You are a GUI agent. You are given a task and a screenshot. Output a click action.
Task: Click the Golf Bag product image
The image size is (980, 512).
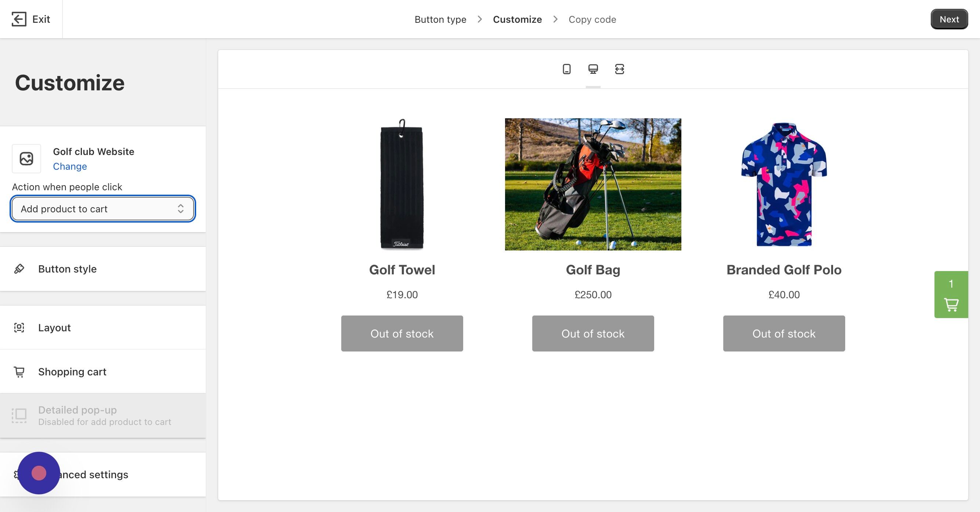point(593,184)
